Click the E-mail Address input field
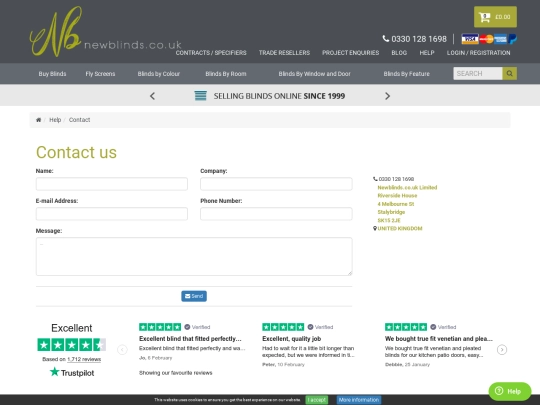Viewport: 540px width, 405px height. 112,214
